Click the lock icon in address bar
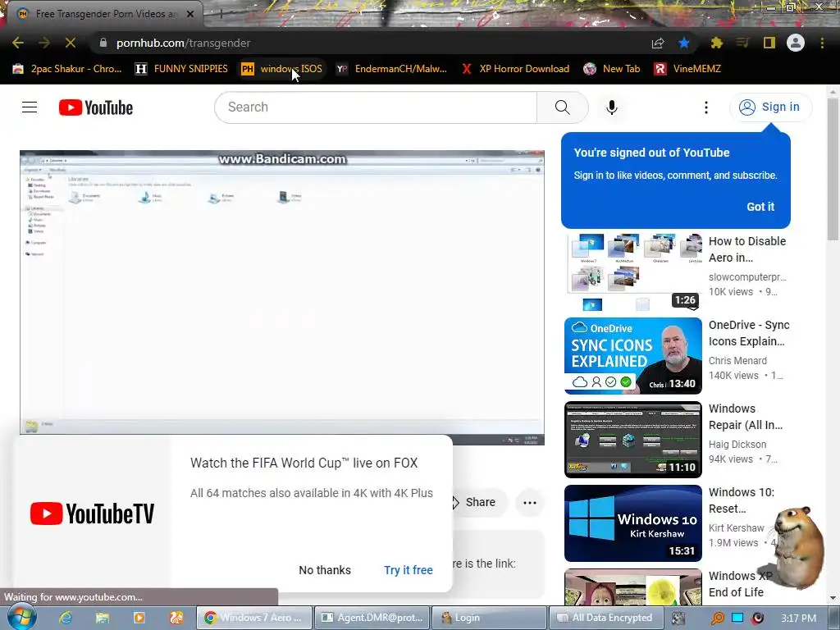 pos(103,43)
